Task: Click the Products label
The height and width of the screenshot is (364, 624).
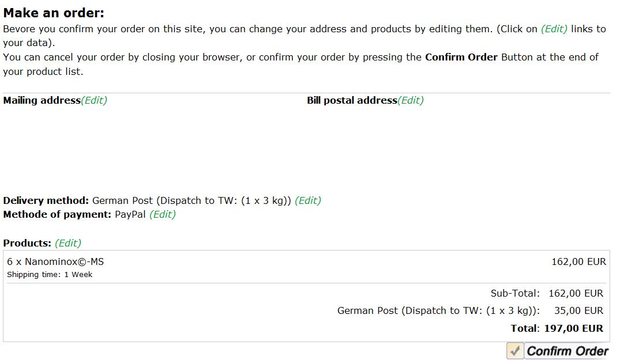Action: (x=27, y=243)
